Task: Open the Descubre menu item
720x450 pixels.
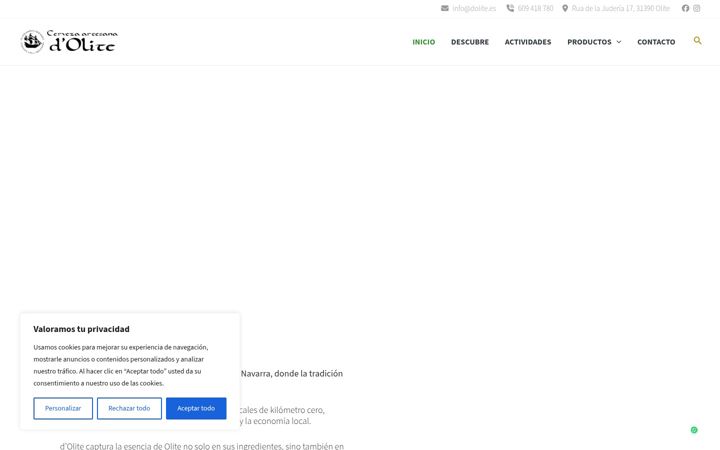Action: [x=470, y=42]
